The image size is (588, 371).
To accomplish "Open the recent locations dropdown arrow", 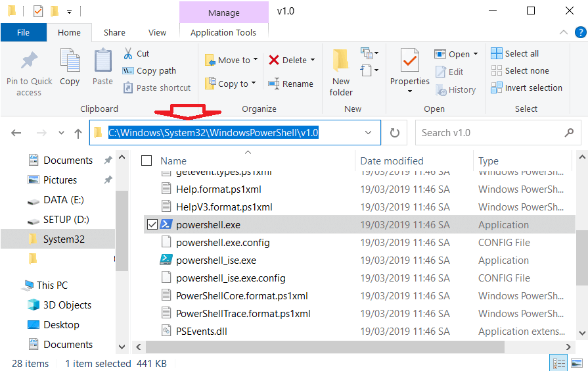I will [x=61, y=133].
